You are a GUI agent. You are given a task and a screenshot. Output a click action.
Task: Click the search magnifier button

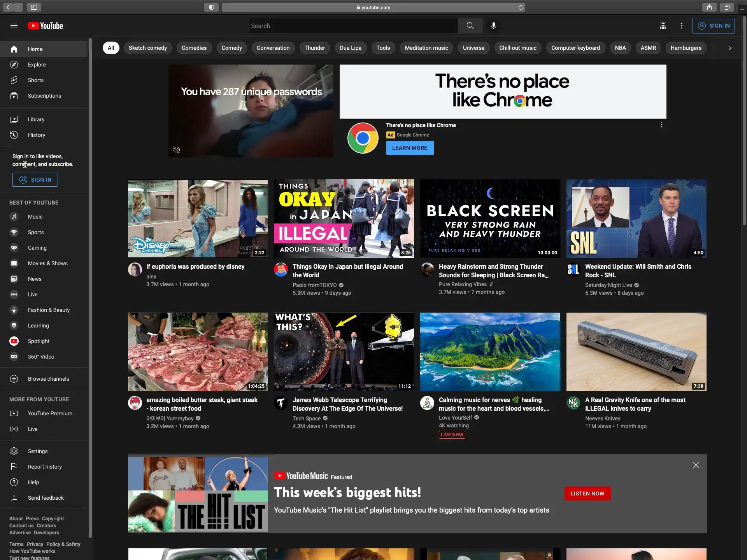[470, 26]
